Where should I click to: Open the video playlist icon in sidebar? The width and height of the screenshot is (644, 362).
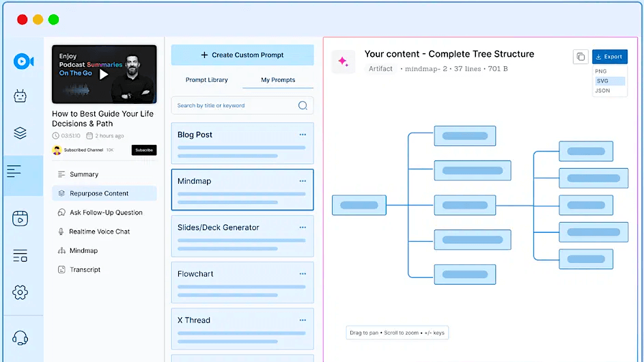20,219
